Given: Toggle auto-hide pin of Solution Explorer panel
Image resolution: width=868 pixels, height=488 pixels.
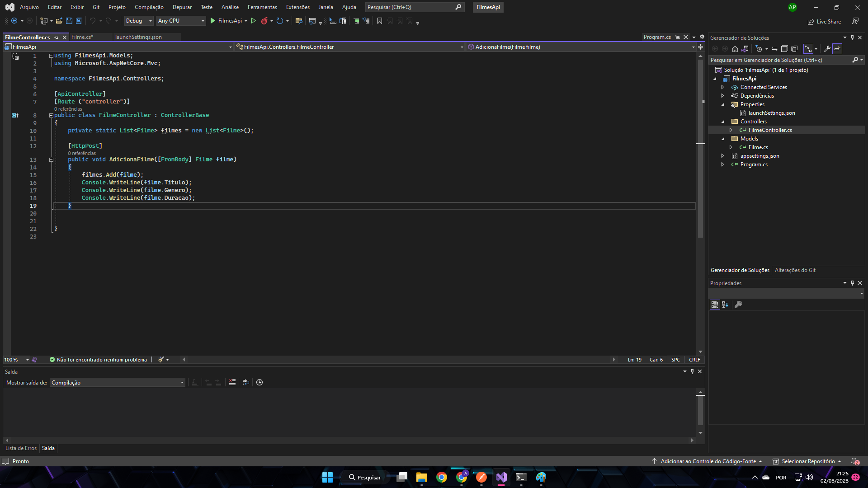Looking at the screenshot, I should 852,38.
